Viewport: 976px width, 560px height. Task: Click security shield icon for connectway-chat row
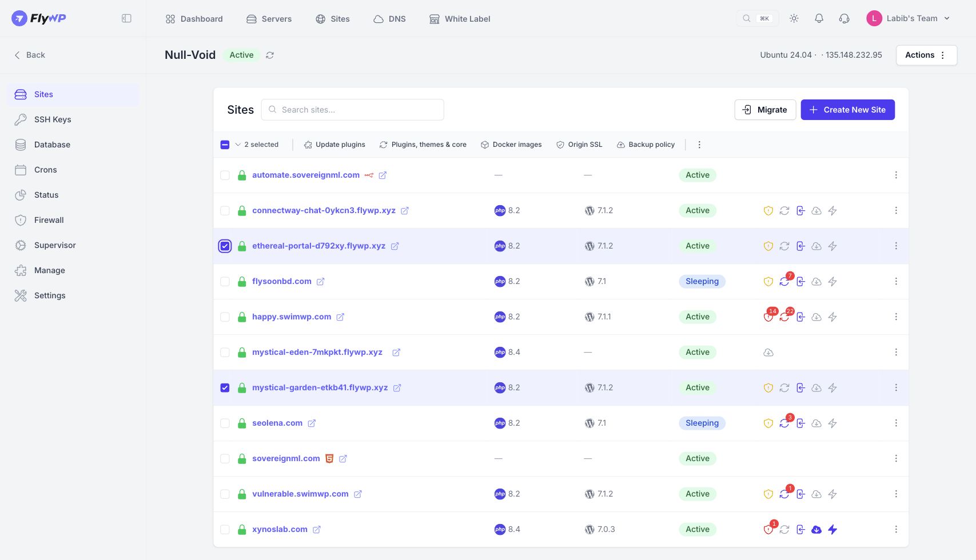pyautogui.click(x=768, y=210)
